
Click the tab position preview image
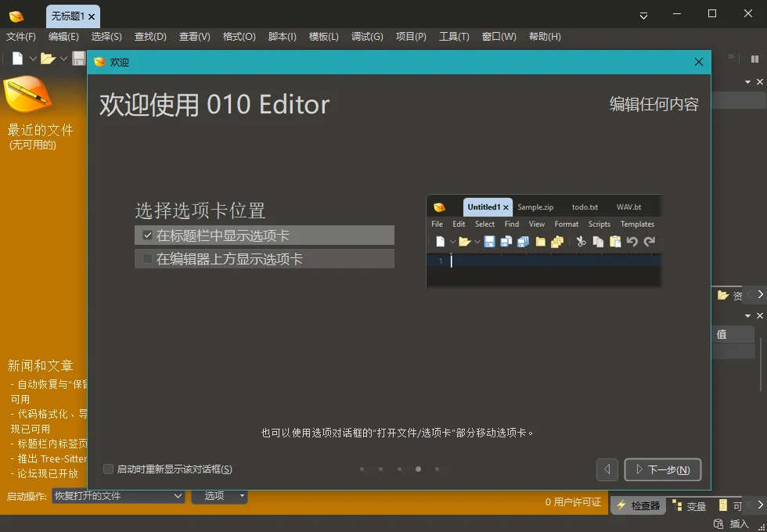pyautogui.click(x=543, y=241)
